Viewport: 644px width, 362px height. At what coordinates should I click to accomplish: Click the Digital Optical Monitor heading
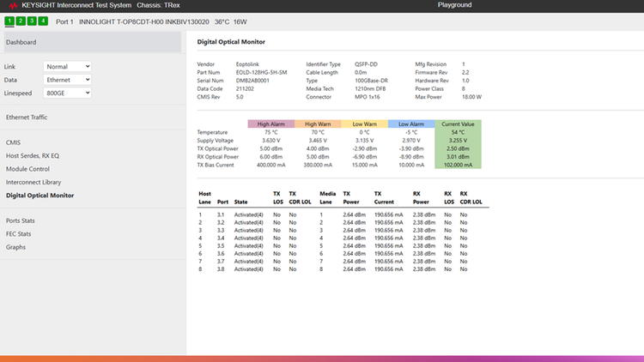pos(231,42)
